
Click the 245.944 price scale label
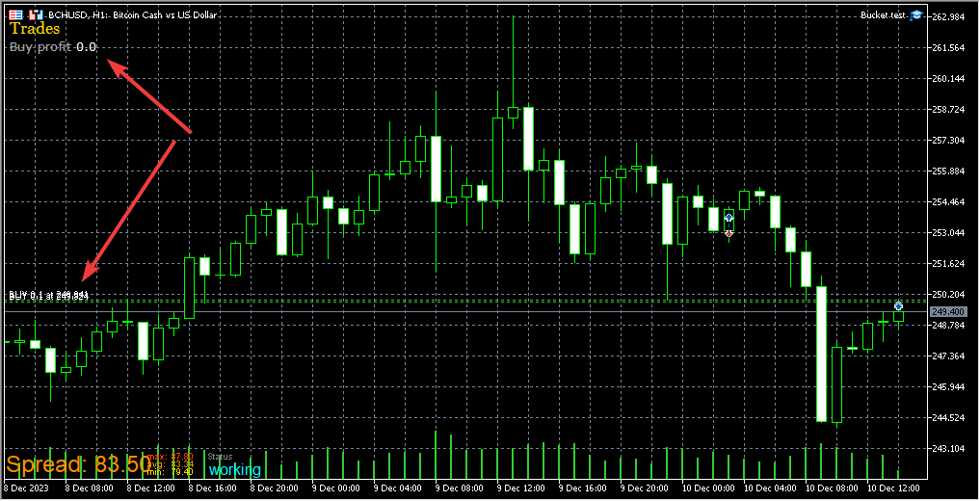[948, 386]
